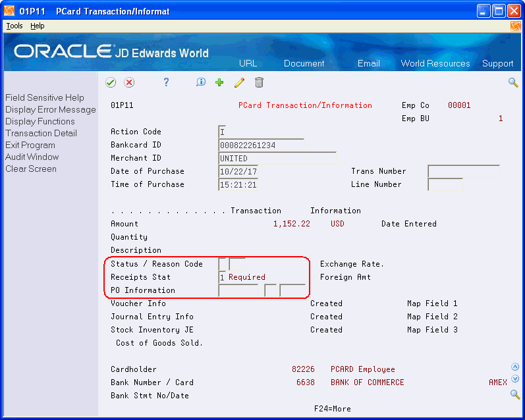Click the red X cancel icon
The height and width of the screenshot is (420, 525).
pyautogui.click(x=129, y=82)
